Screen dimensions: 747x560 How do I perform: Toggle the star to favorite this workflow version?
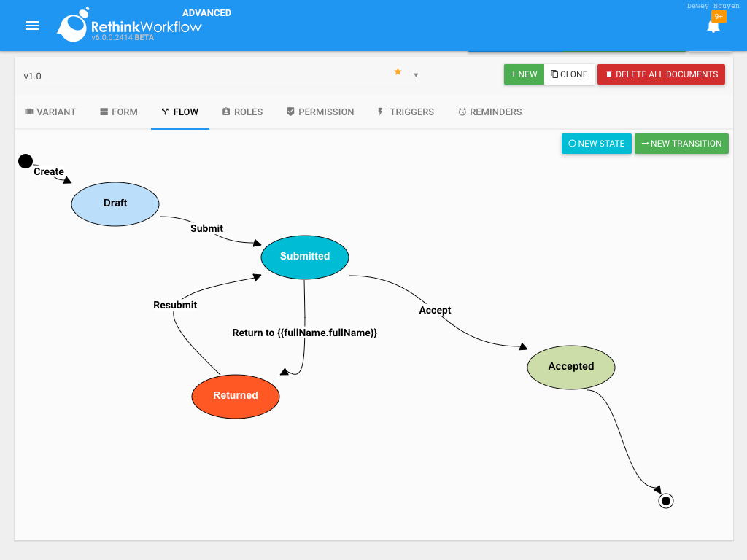tap(398, 71)
